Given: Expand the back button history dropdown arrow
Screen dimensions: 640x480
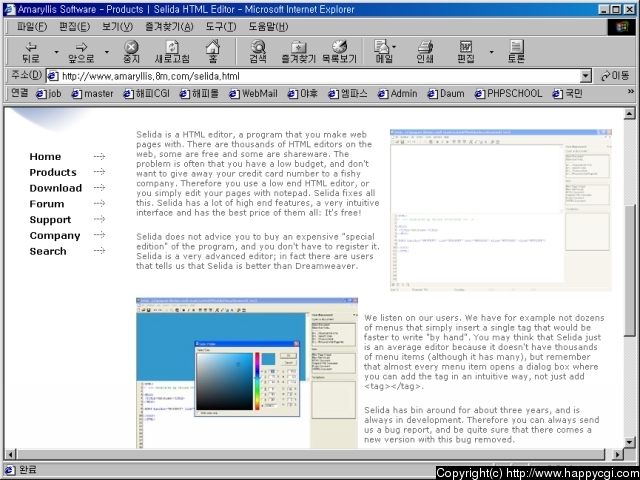Looking at the screenshot, I should point(57,52).
